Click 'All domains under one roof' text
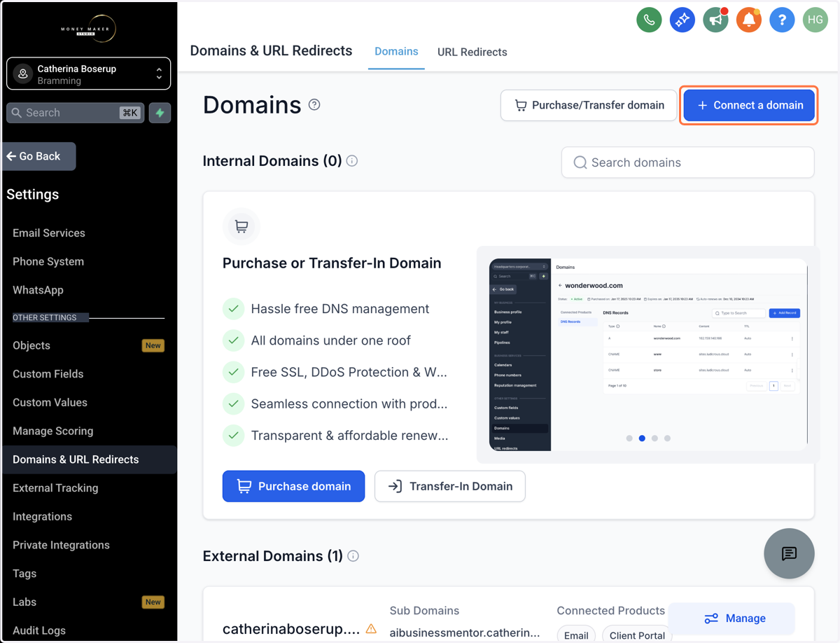840x643 pixels. [x=331, y=340]
